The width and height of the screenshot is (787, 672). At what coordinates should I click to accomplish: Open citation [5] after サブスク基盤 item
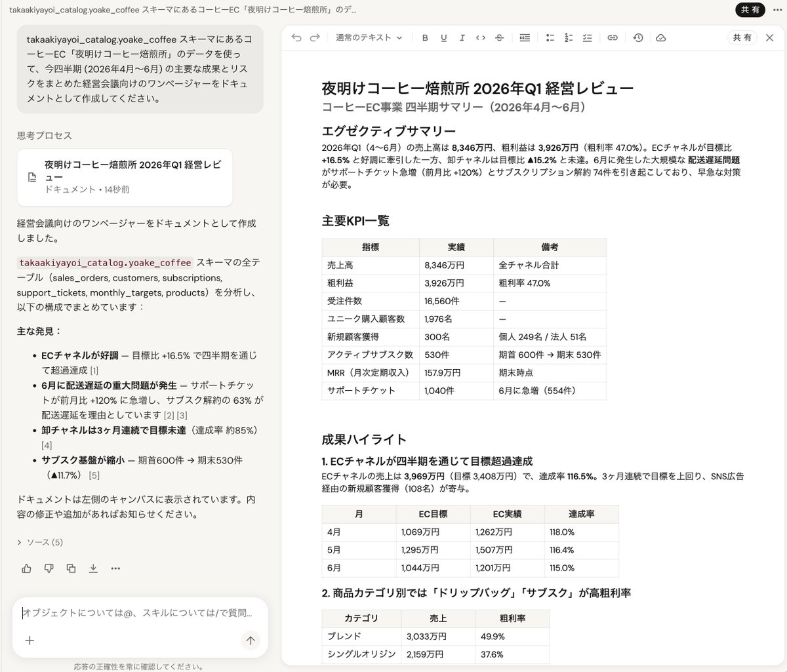(94, 475)
